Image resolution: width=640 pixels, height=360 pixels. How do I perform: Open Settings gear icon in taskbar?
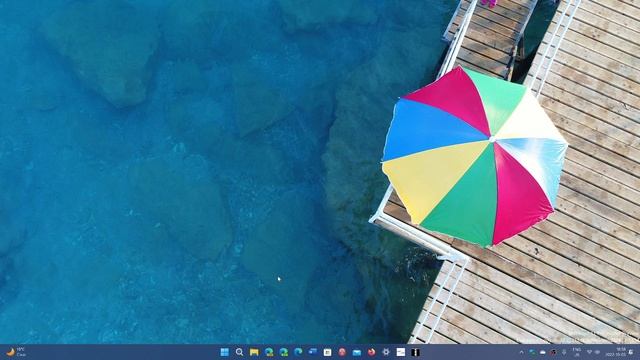coord(386,352)
